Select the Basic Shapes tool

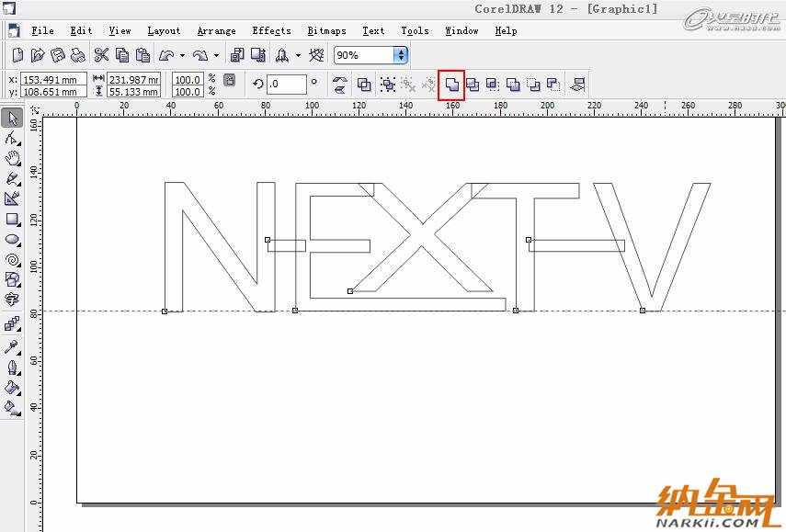pyautogui.click(x=12, y=279)
